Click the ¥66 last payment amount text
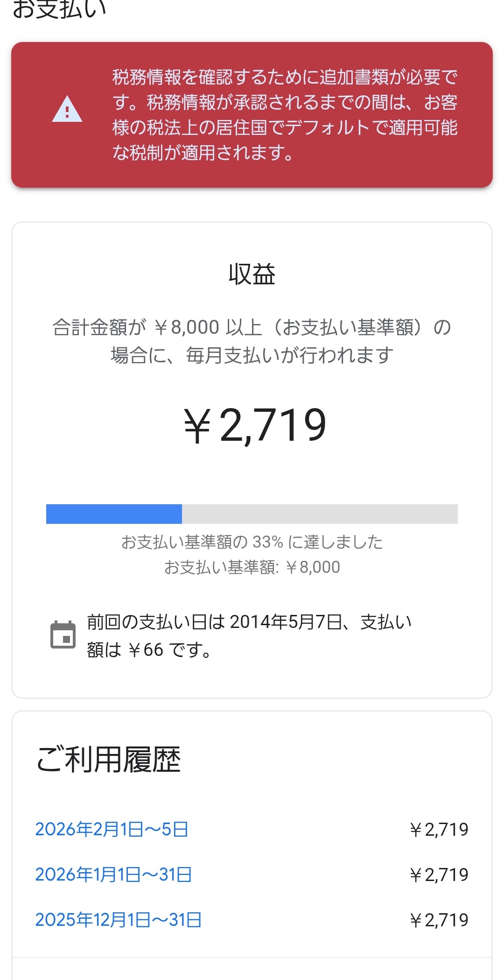The image size is (504, 980). pos(146,649)
